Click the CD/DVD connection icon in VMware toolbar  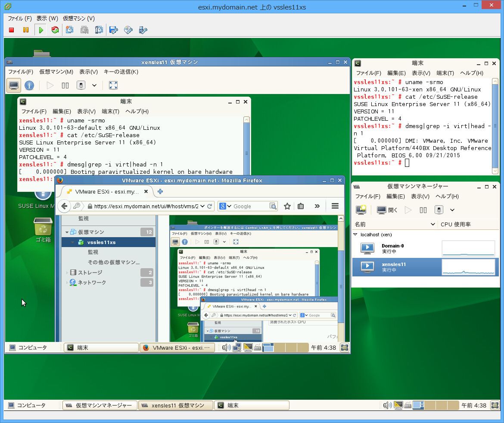128,30
